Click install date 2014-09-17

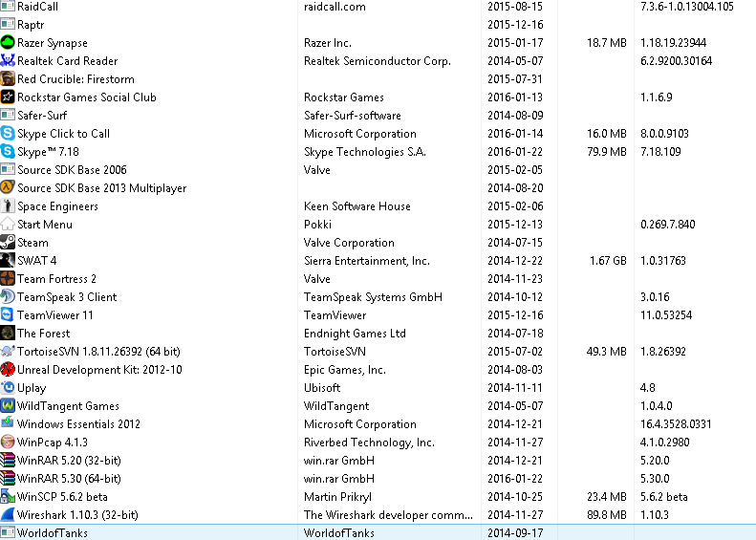click(x=515, y=532)
